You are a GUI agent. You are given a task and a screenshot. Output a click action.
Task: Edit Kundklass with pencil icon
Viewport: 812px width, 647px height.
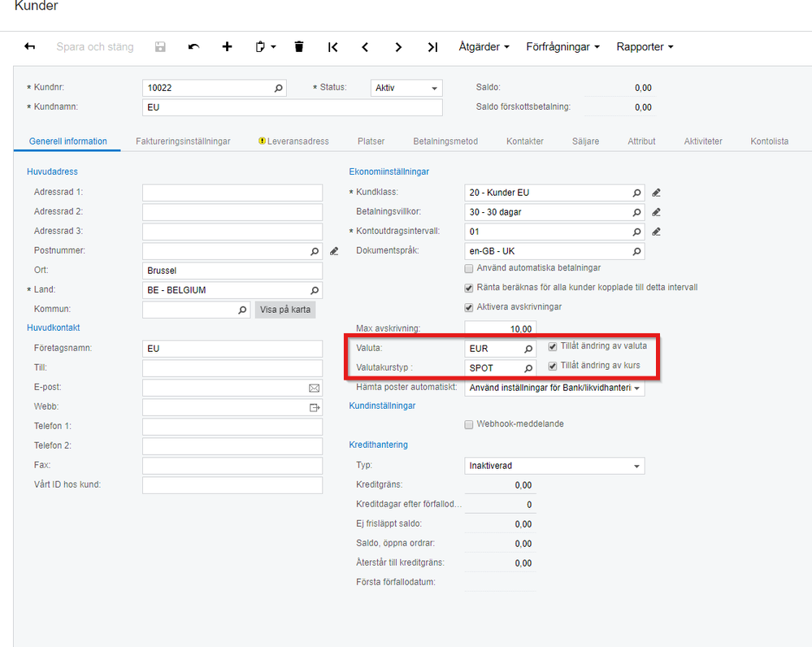[656, 193]
